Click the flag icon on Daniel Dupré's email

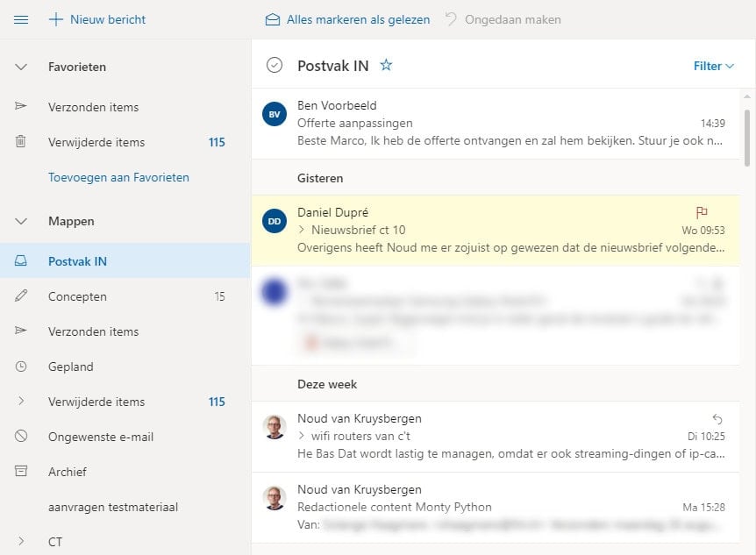[702, 212]
